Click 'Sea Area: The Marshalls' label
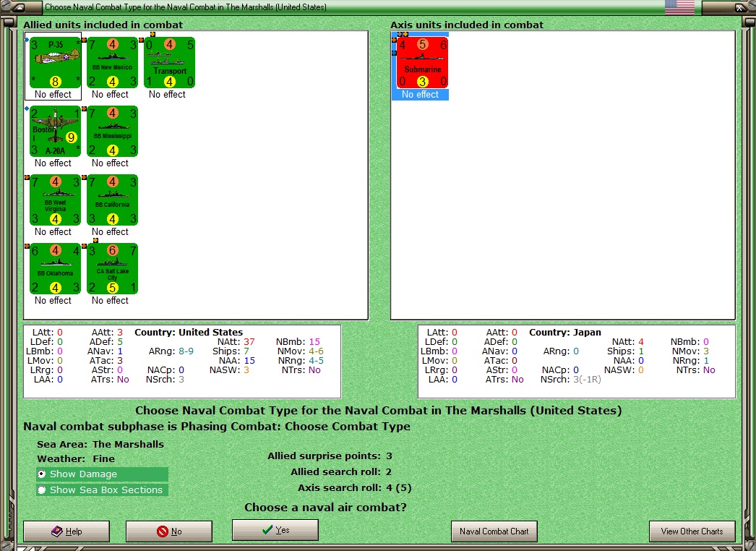The image size is (756, 551). tap(100, 445)
